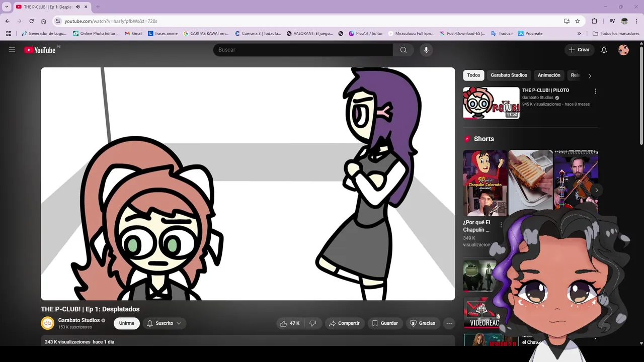This screenshot has width=644, height=362.
Task: Open the Chapulín Colorado Short thumbnail
Action: (x=485, y=183)
